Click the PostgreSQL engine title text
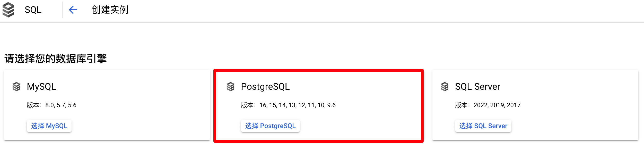Screen dimensions: 644x150 [x=265, y=87]
